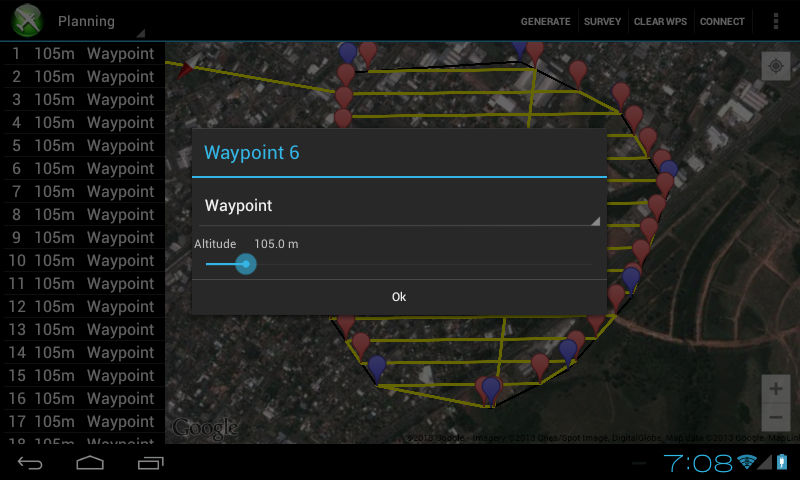
Task: Confirm the dialog with Ok
Action: click(399, 297)
